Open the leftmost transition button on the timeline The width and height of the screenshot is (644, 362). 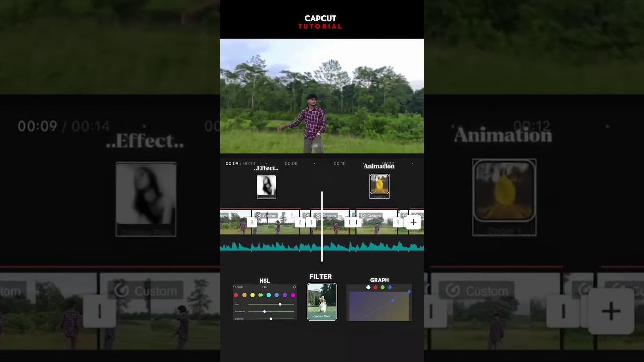pyautogui.click(x=252, y=222)
